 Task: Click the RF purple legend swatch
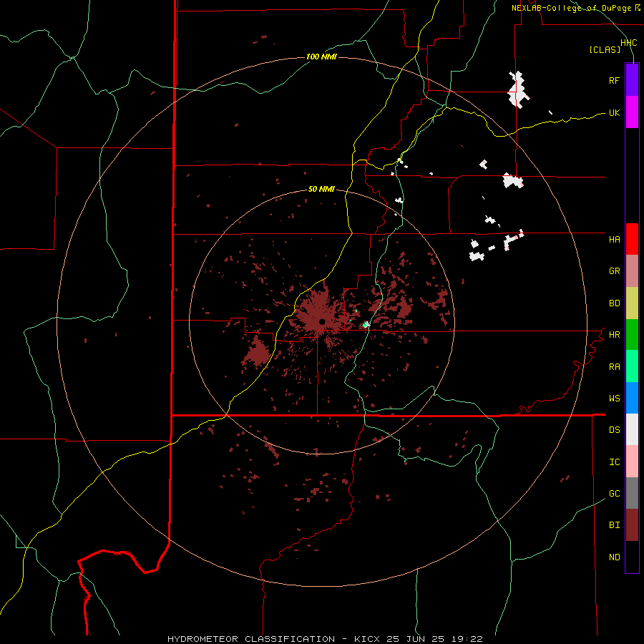[632, 79]
